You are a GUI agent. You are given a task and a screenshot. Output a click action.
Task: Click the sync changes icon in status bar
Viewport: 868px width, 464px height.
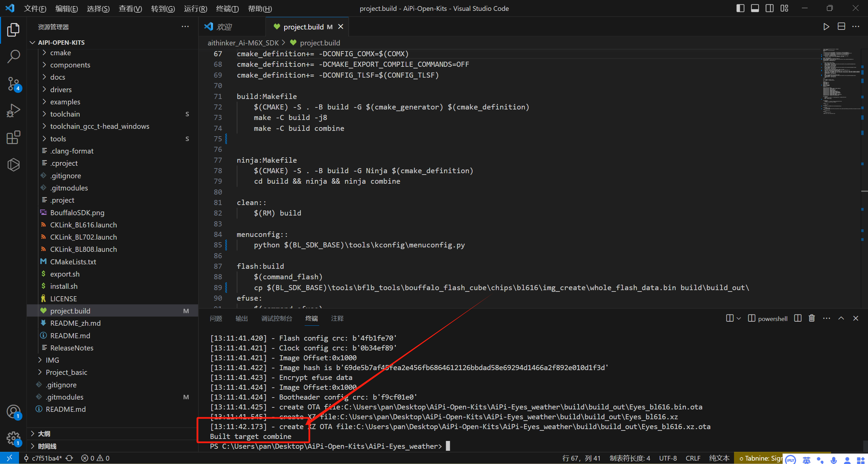point(70,458)
